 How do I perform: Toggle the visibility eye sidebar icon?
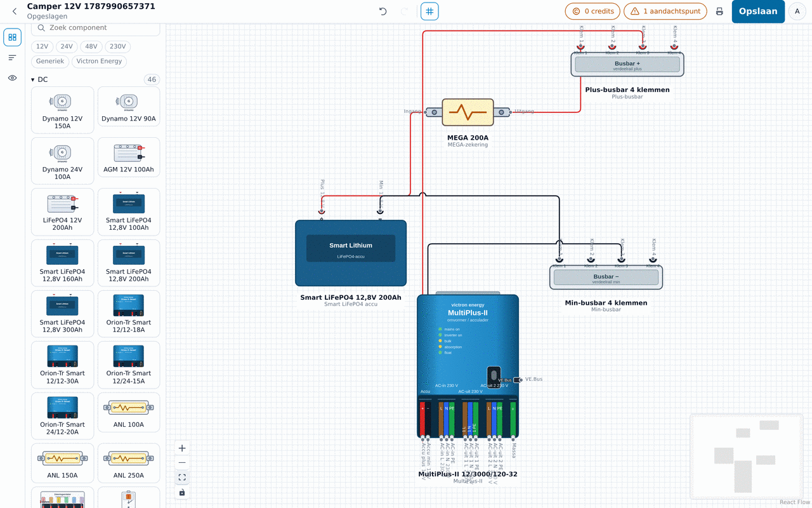(12, 78)
